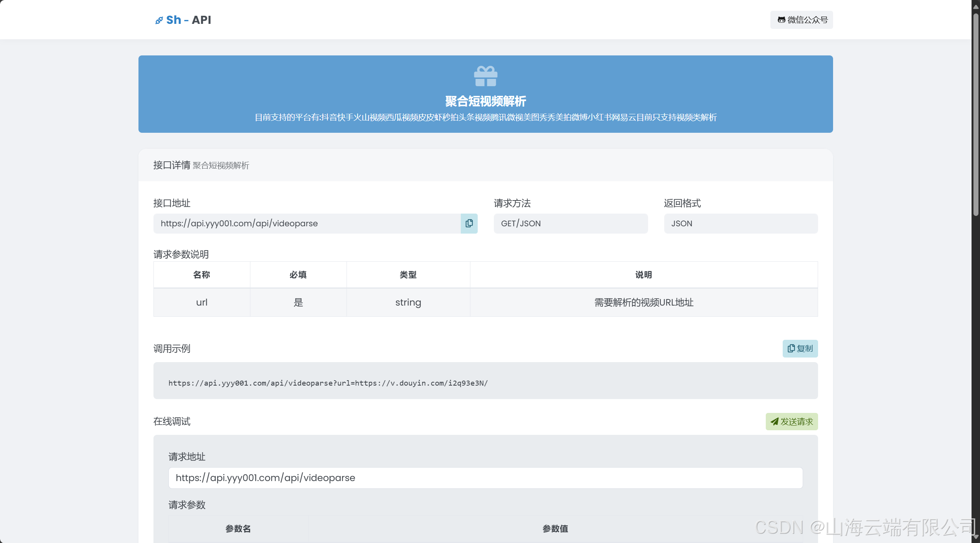Click the url parameter row cell
Screen dimensions: 980x543
pyautogui.click(x=202, y=302)
